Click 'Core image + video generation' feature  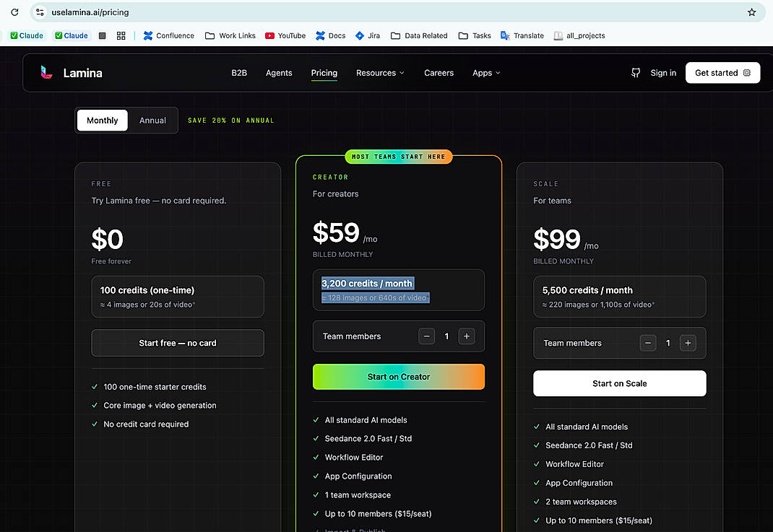[x=160, y=406]
